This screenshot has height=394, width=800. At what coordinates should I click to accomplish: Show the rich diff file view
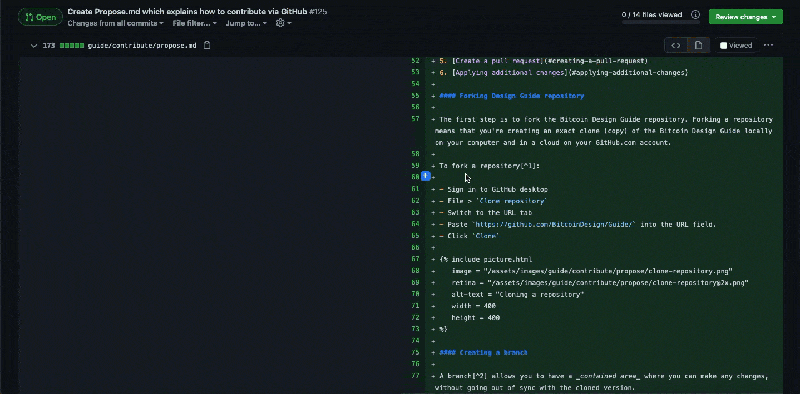[698, 45]
